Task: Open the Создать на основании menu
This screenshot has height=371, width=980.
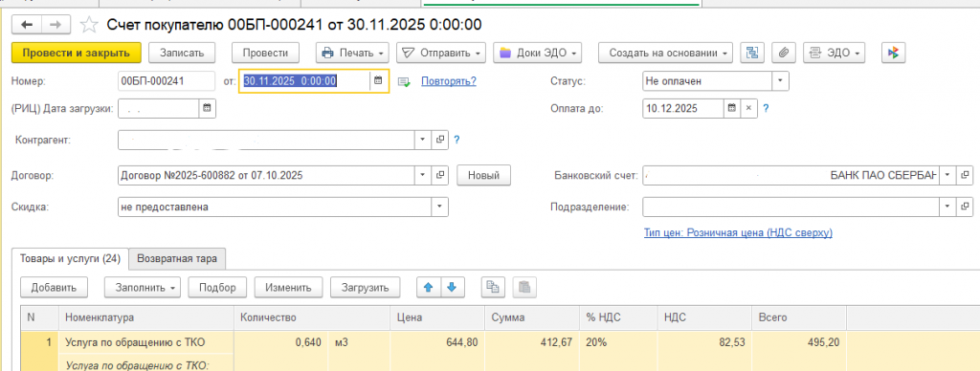Action: (x=666, y=53)
